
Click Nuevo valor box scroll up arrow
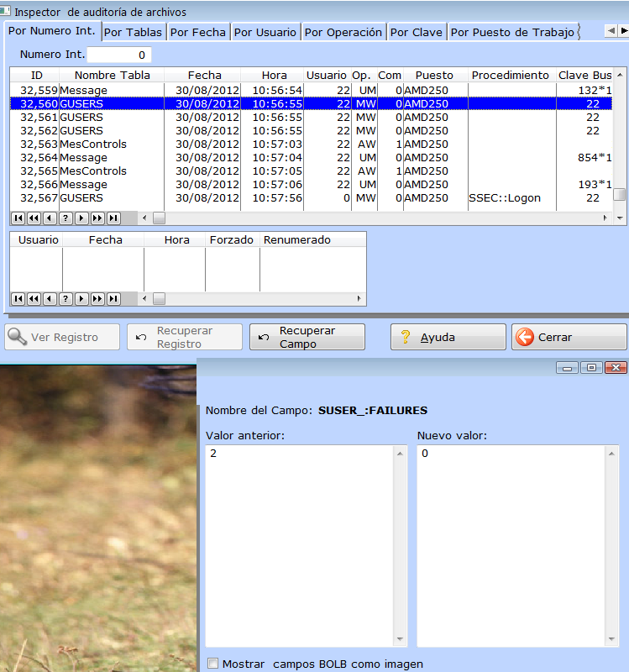coord(611,454)
